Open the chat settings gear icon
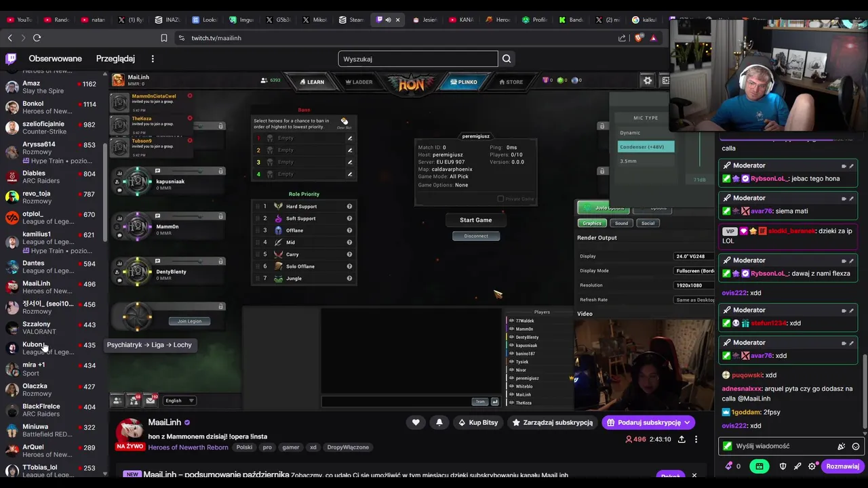Screen dimensions: 868x488 tap(812, 466)
